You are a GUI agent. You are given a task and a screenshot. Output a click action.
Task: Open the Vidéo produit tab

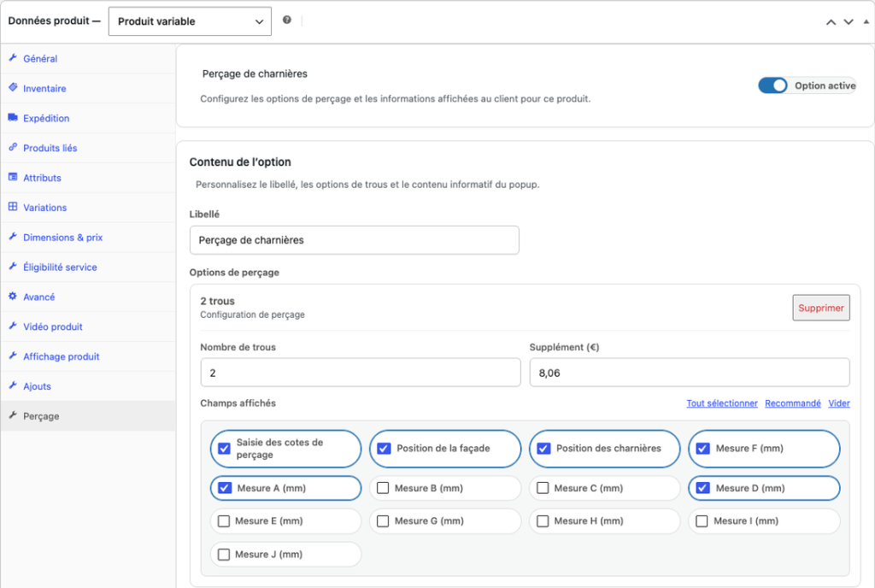(88, 327)
